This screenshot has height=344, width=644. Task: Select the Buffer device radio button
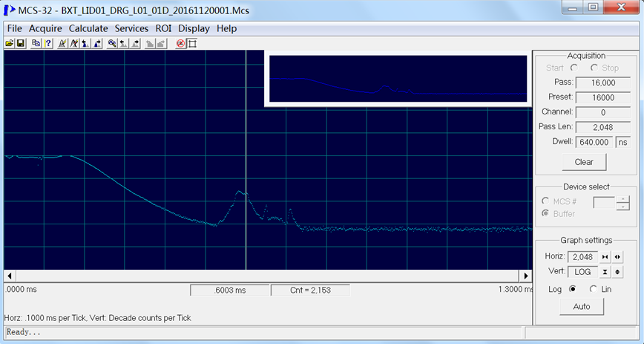click(545, 213)
